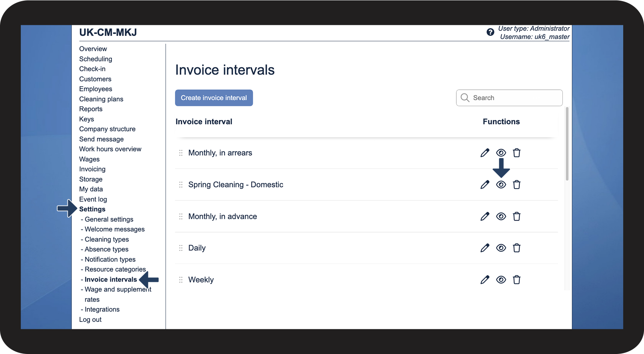Delete the Spring Cleaning - Domestic interval
Screen dimensions: 644x354
pos(516,185)
